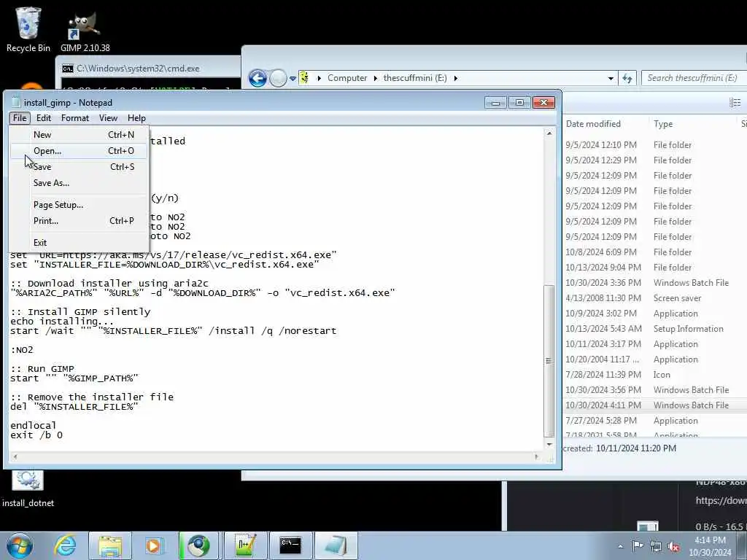Image resolution: width=747 pixels, height=560 pixels.
Task: Switch to the Notepad taskbar icon
Action: pos(336,545)
